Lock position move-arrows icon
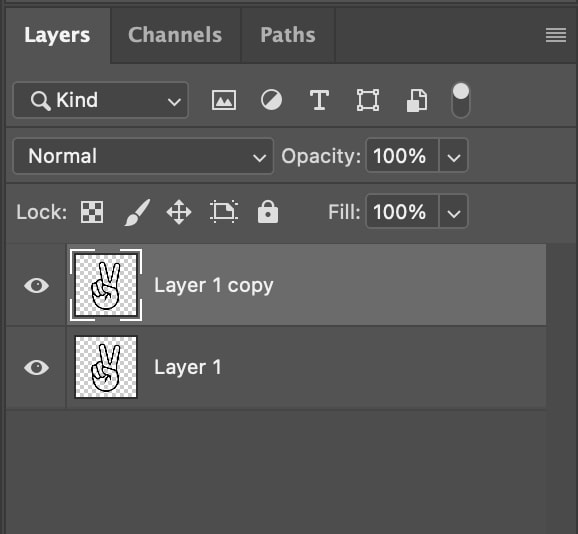 pos(179,212)
